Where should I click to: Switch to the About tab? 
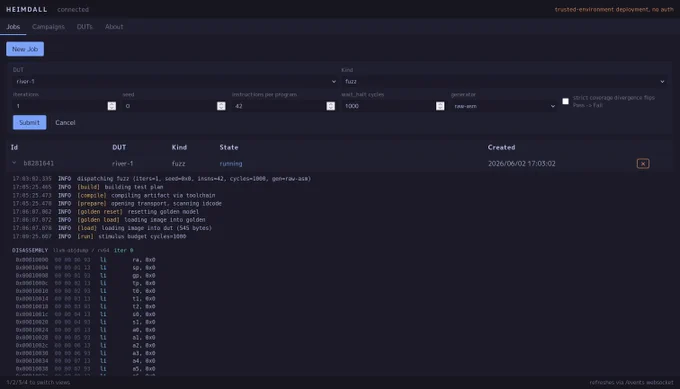[x=114, y=26]
